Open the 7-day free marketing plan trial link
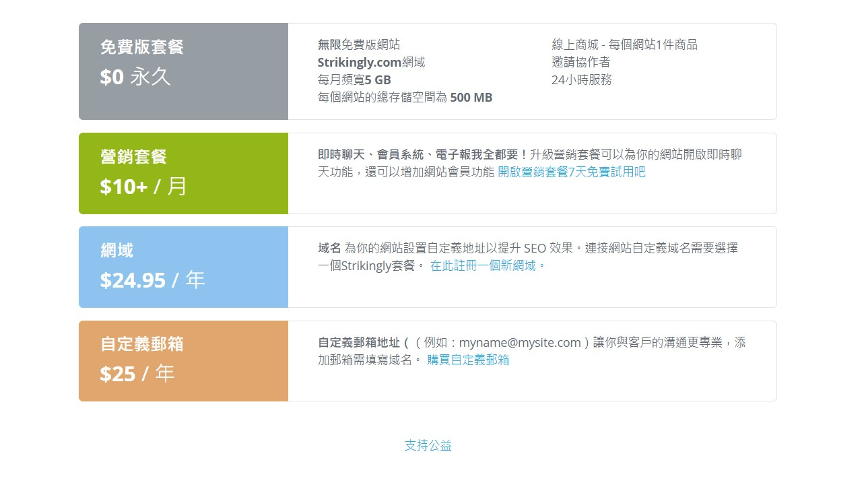This screenshot has height=489, width=868. click(x=571, y=172)
